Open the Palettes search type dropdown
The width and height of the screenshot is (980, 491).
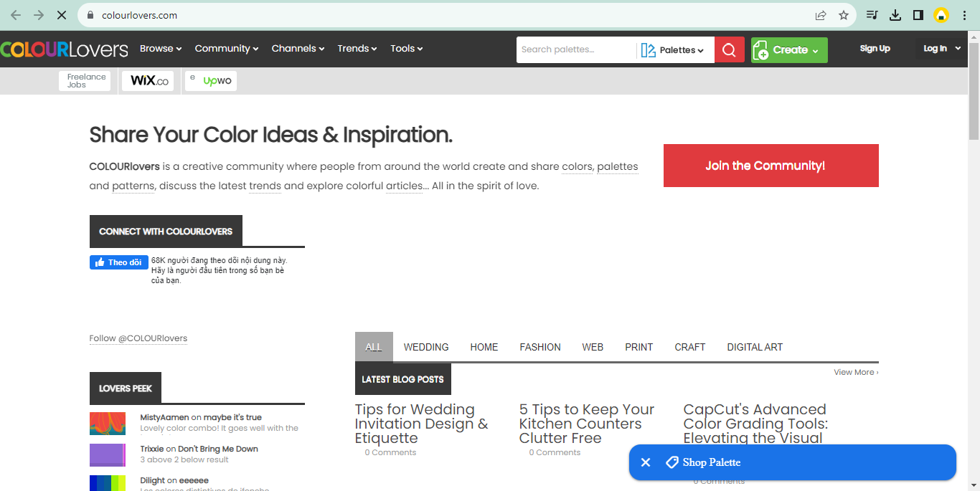[674, 49]
